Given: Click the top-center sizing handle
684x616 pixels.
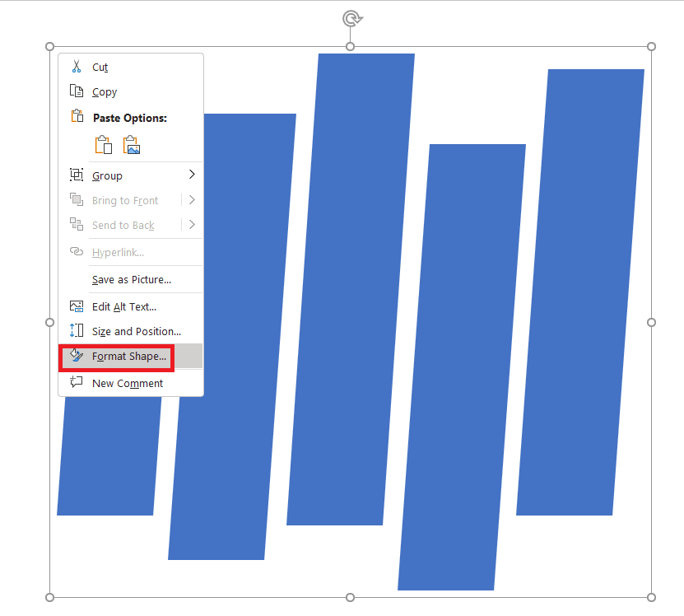Looking at the screenshot, I should click(x=350, y=47).
